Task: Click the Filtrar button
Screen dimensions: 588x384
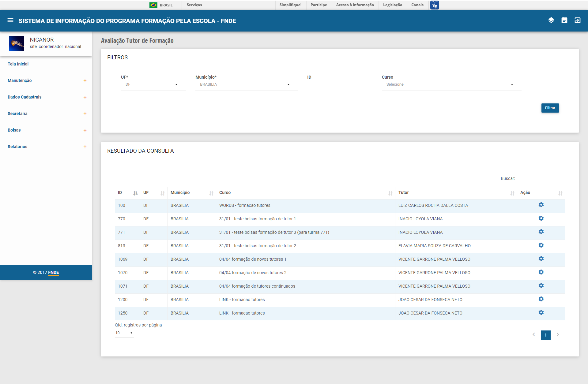Action: [550, 108]
